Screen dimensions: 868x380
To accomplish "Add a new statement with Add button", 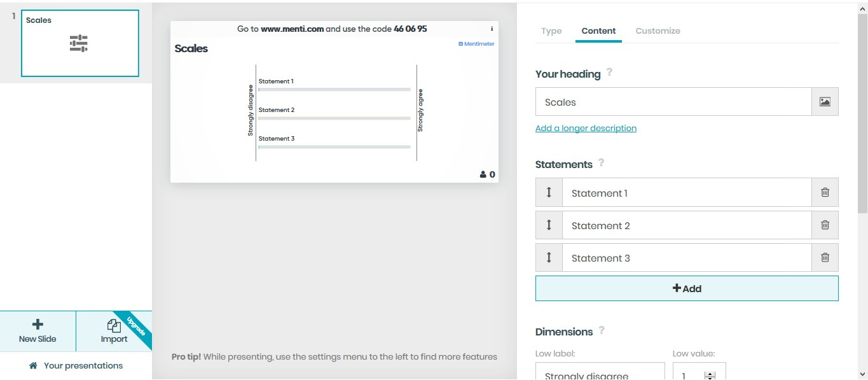I will click(687, 288).
